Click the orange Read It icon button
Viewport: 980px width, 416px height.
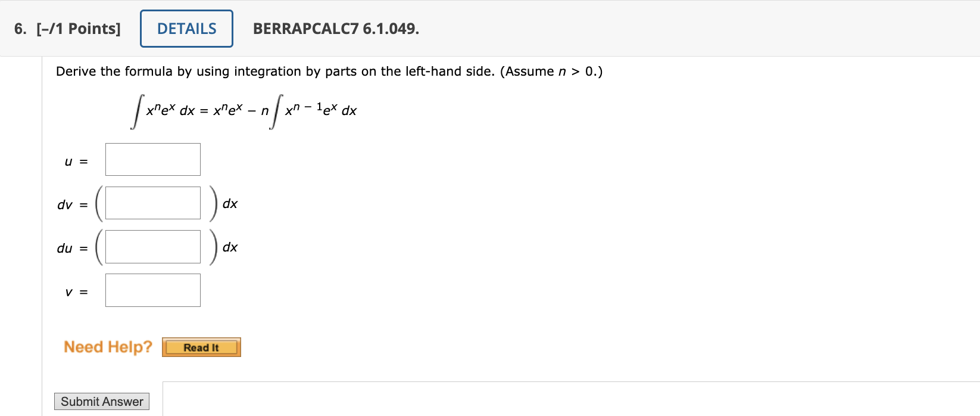pyautogui.click(x=201, y=347)
